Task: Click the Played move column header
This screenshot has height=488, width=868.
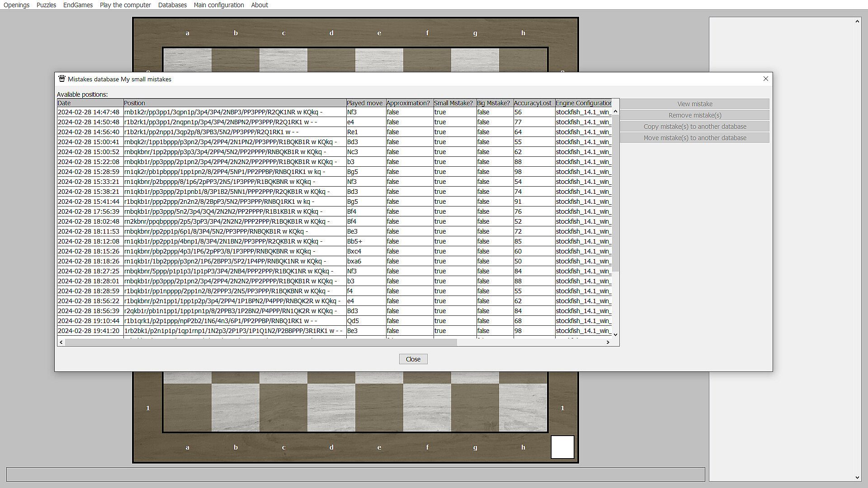Action: [364, 103]
